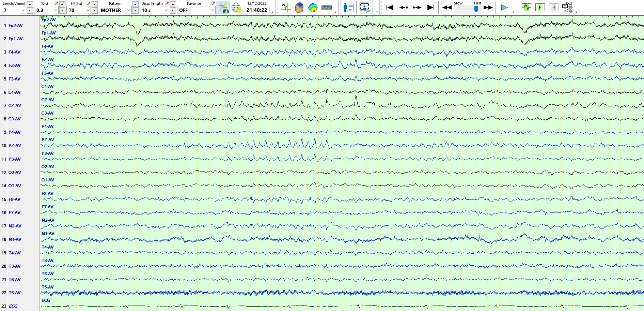Open the HF(Hz) filter dropdown
This screenshot has height=311, width=644.
point(88,10)
